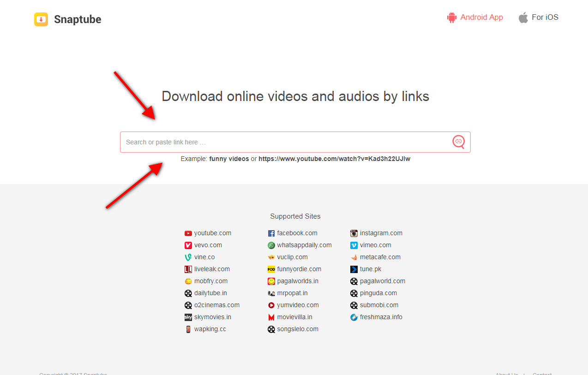Open the dailytube.in link
Image resolution: width=588 pixels, height=375 pixels.
click(210, 293)
